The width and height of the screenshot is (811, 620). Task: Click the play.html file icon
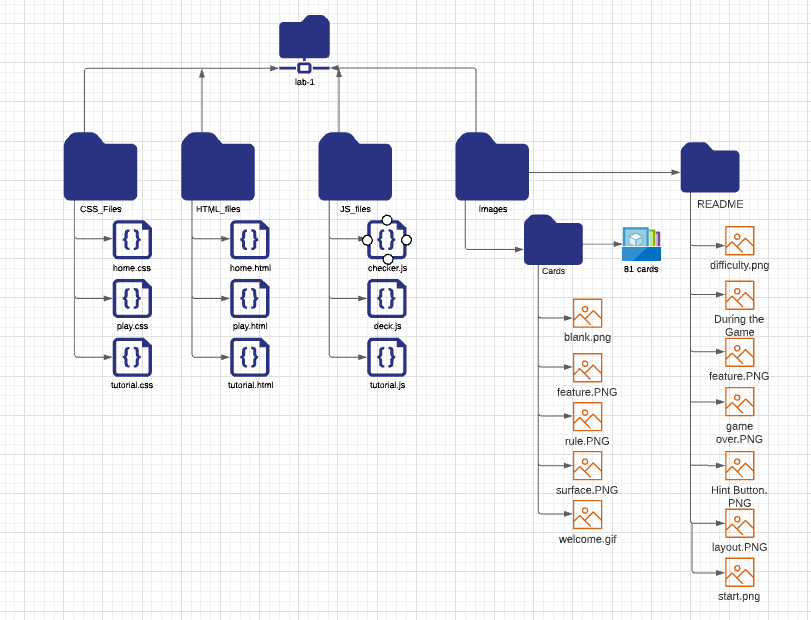tap(250, 298)
